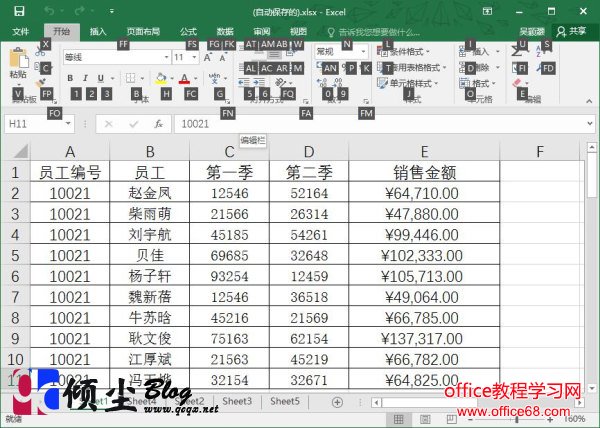Switch to the 公式 ribbon tab
This screenshot has width=600, height=428.
(x=188, y=32)
